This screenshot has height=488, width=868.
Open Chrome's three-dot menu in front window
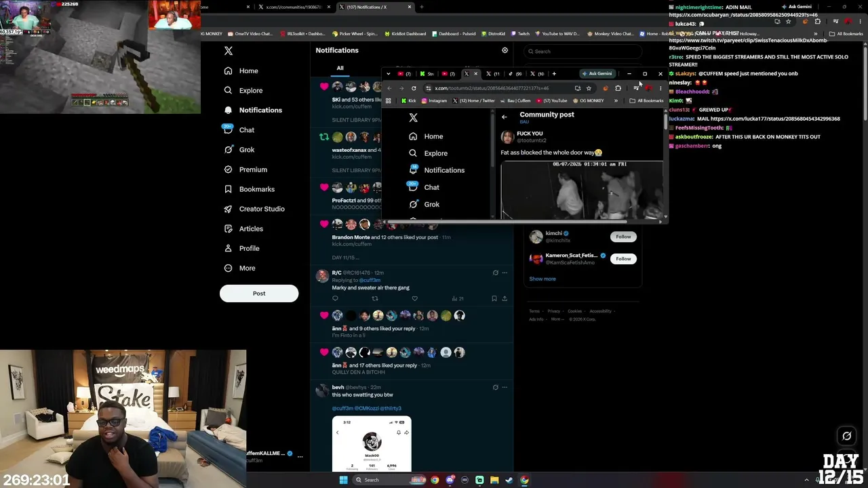(660, 88)
